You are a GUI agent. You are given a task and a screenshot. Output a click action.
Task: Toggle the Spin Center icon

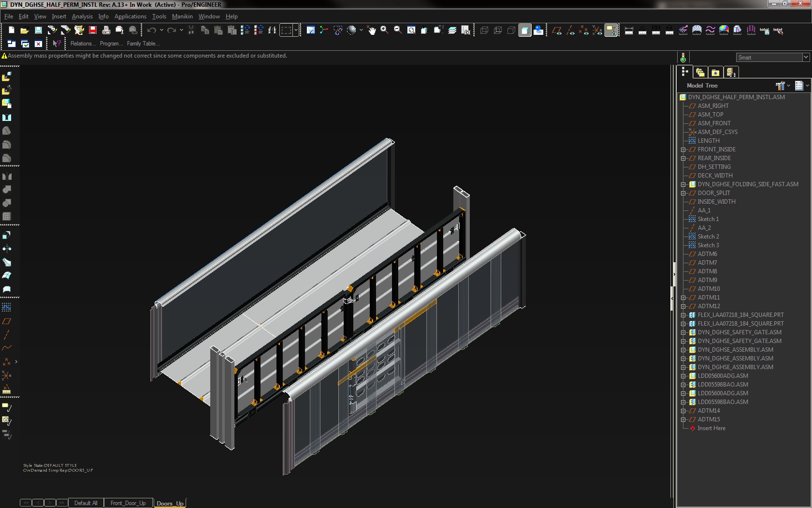pos(324,30)
